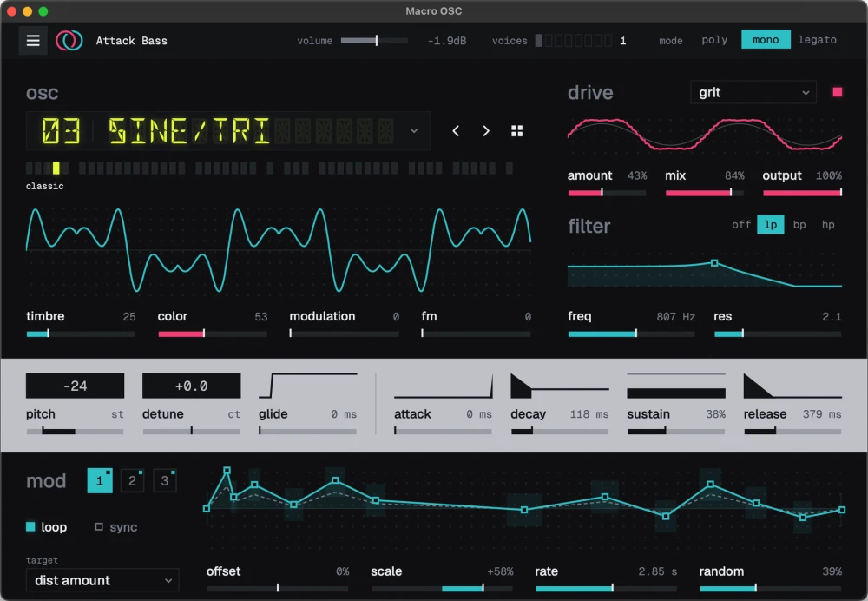Viewport: 868px width, 601px height.
Task: Click the release envelope shape graphic
Action: (792, 386)
